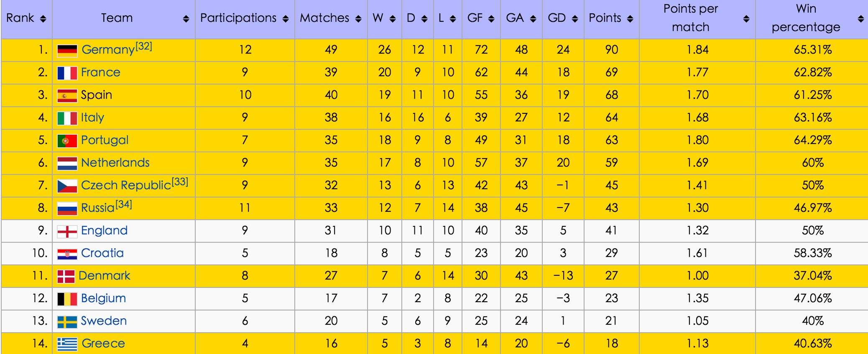The image size is (868, 354).
Task: Click the Portugal flag icon
Action: (x=67, y=141)
